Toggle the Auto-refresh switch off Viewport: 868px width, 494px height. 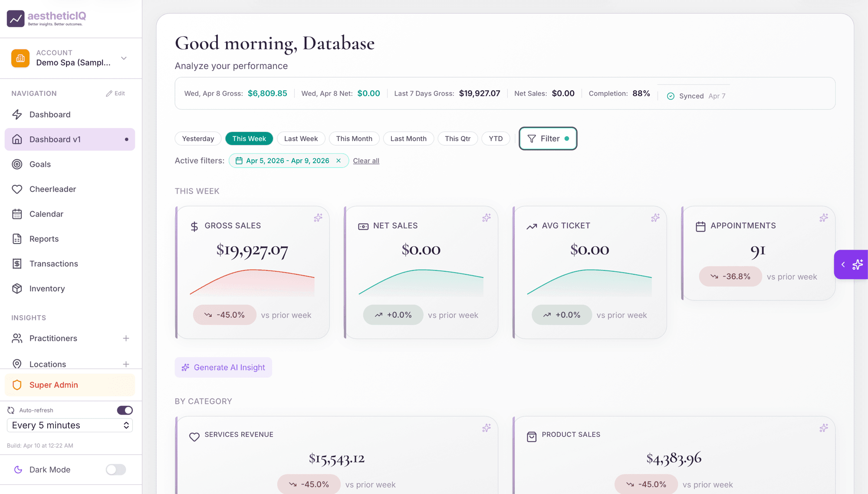tap(125, 410)
